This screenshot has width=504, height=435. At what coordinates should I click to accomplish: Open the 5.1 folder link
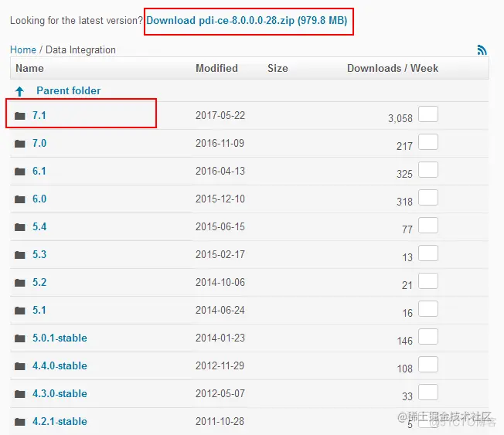[39, 310]
